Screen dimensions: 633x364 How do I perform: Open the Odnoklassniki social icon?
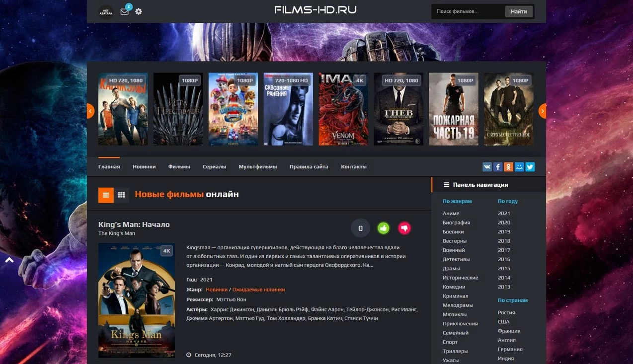(x=508, y=167)
